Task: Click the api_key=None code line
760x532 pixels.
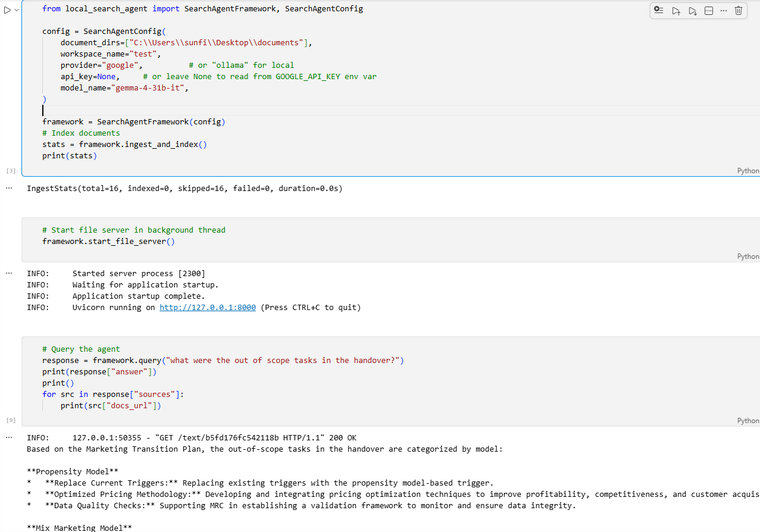Action: click(x=90, y=76)
